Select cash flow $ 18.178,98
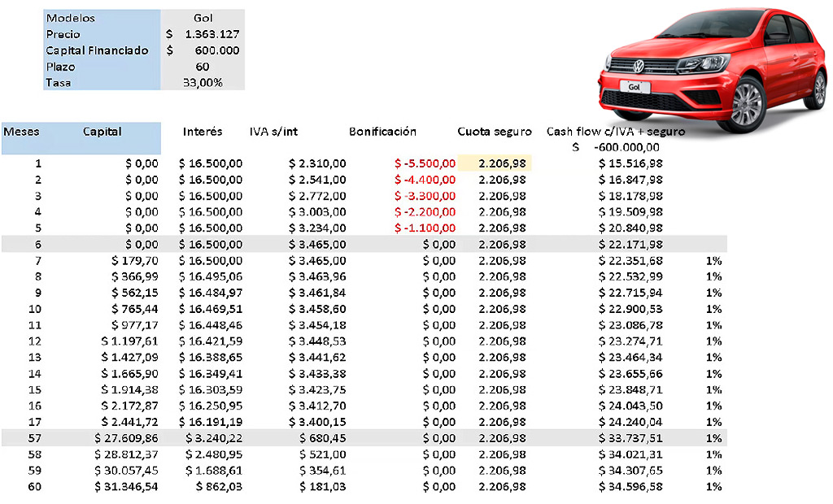The width and height of the screenshot is (833, 504). coord(630,196)
